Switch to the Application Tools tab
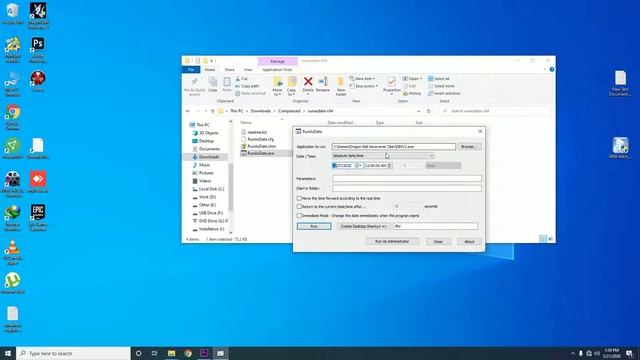 tap(277, 70)
